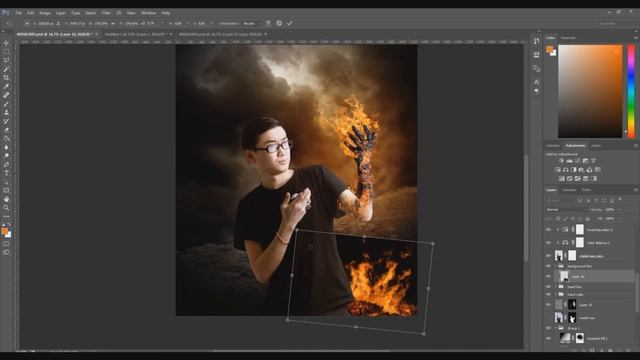The width and height of the screenshot is (640, 360).
Task: Open the Filter menu
Action: (106, 13)
